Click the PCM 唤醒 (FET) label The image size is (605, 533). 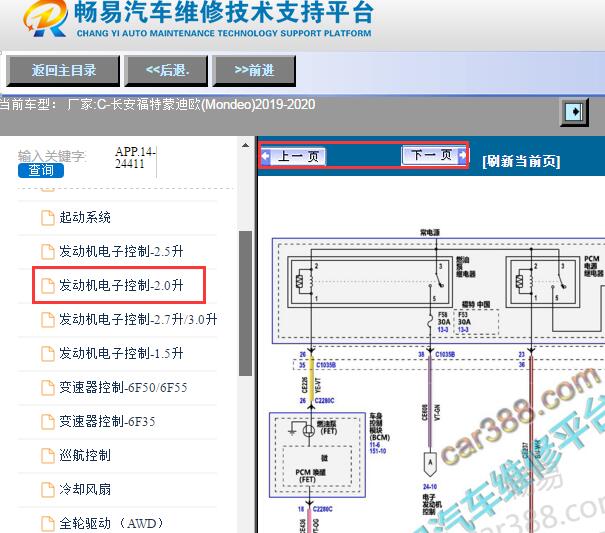[x=311, y=475]
